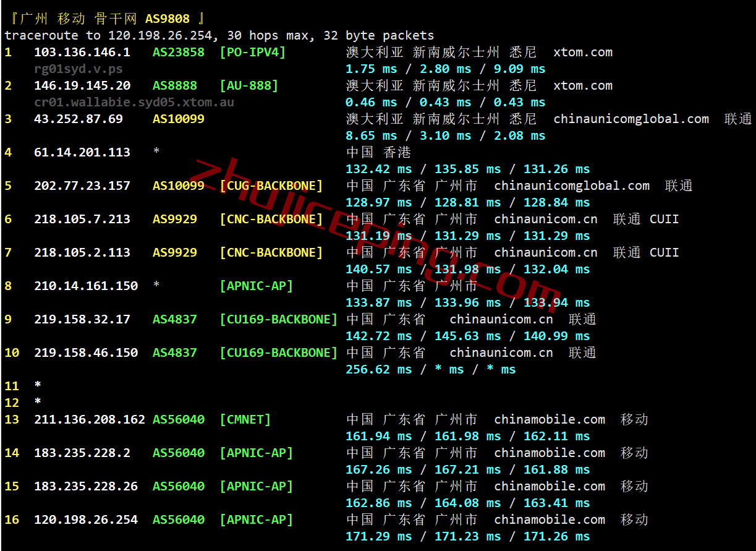
Task: Click the 140.99 ms latency value
Action: 557,336
